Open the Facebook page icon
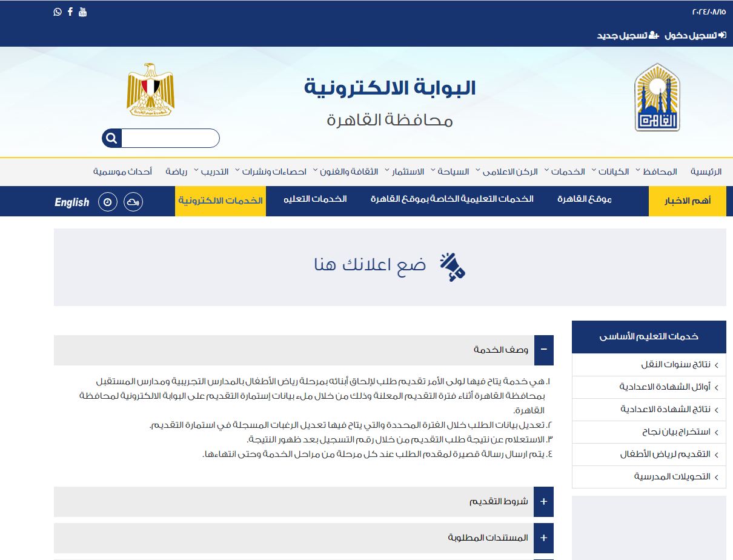The height and width of the screenshot is (560, 733). click(x=70, y=12)
